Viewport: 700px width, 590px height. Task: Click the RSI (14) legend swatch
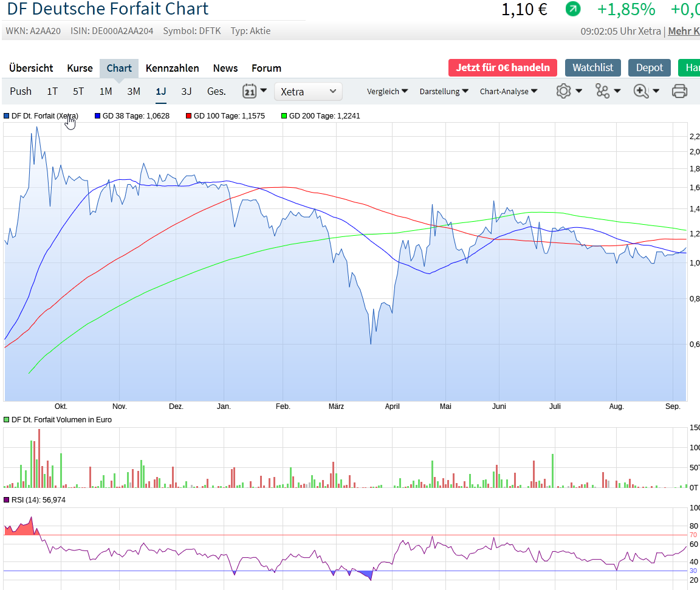[x=6, y=500]
